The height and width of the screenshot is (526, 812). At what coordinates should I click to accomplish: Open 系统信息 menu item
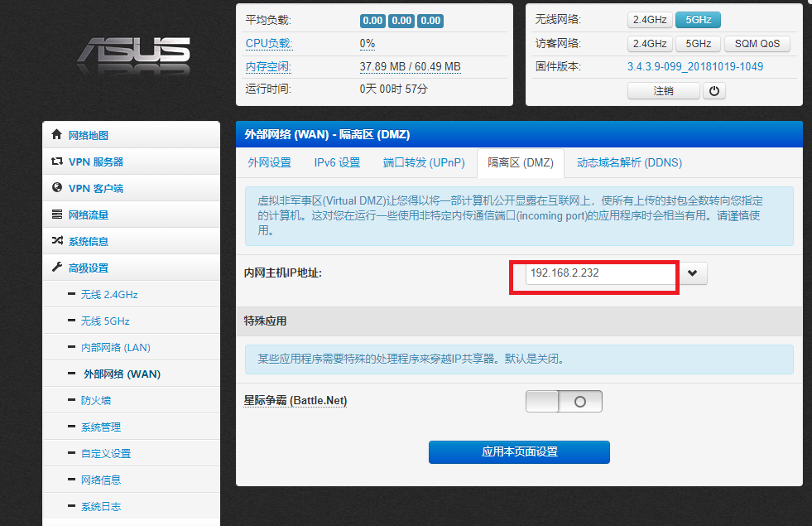tap(131, 241)
